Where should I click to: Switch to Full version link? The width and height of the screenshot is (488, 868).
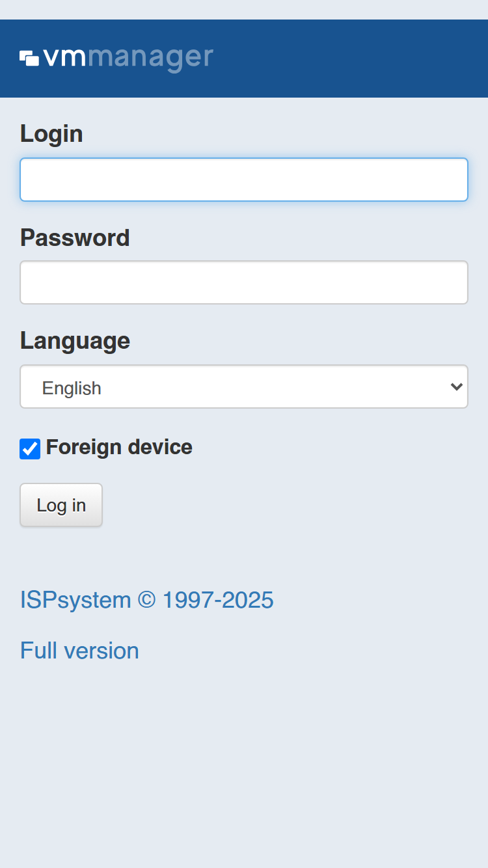click(x=79, y=651)
